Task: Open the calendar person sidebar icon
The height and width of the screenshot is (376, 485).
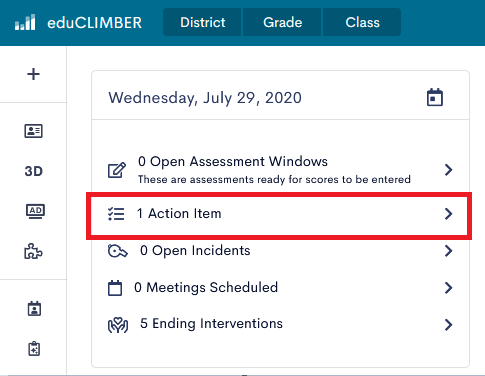Action: (34, 309)
